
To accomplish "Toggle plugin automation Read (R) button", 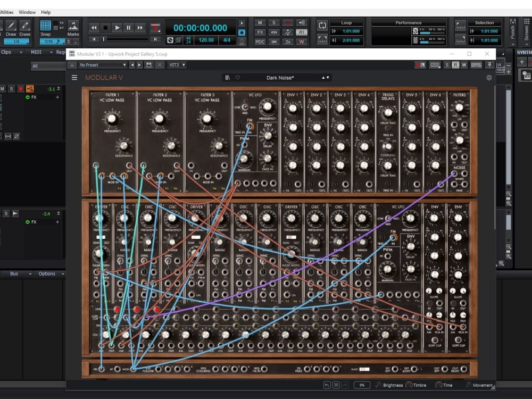I will click(x=455, y=65).
